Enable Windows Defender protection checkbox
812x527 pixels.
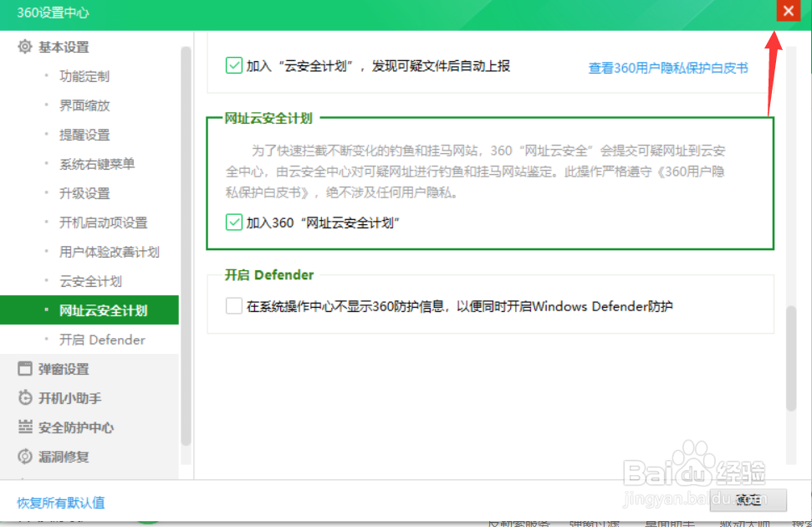coord(233,305)
